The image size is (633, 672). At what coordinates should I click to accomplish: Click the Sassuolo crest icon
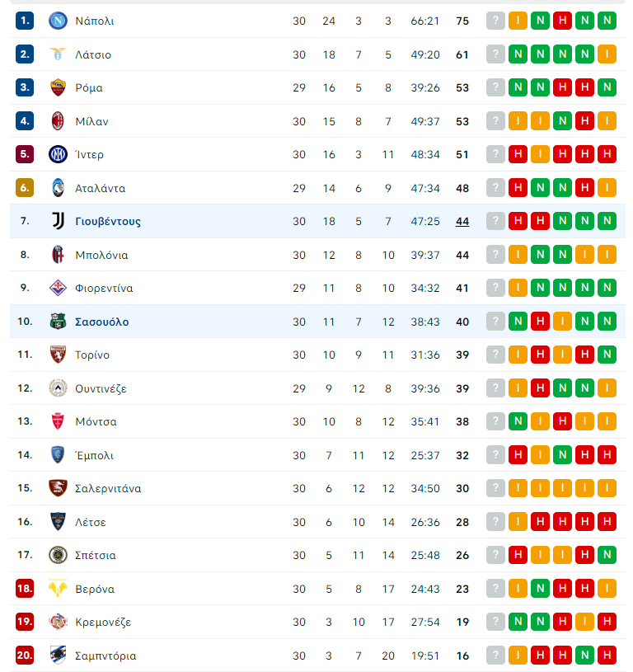coord(58,322)
